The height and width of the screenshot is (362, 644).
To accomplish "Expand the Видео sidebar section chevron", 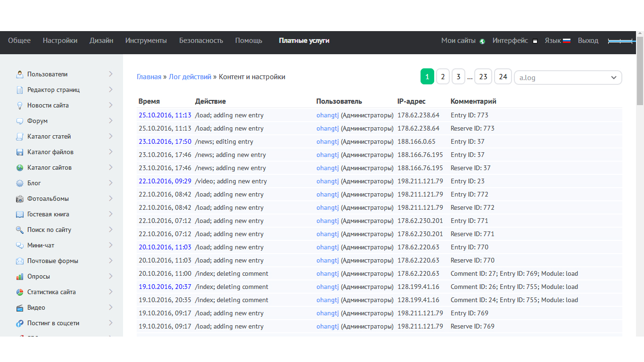I will [111, 307].
